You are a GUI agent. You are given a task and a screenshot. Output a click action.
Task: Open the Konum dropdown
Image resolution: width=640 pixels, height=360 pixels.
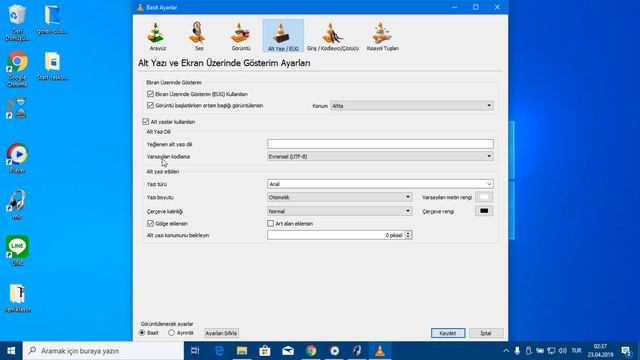[x=412, y=106]
